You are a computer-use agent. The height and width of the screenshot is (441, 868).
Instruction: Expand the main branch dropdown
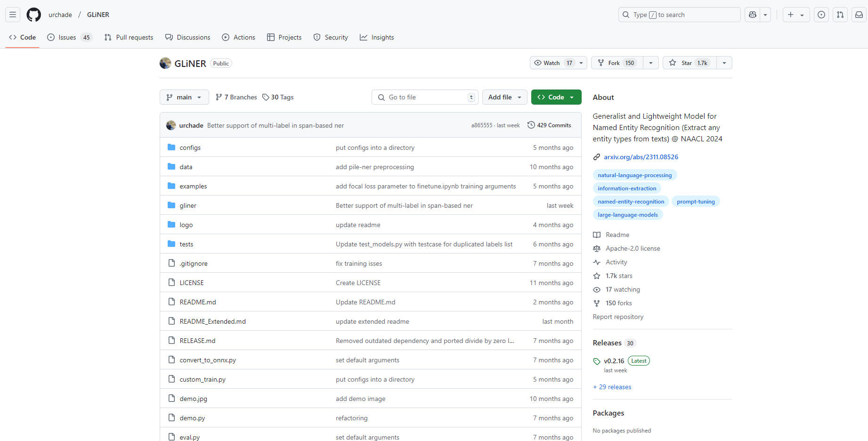(x=184, y=97)
